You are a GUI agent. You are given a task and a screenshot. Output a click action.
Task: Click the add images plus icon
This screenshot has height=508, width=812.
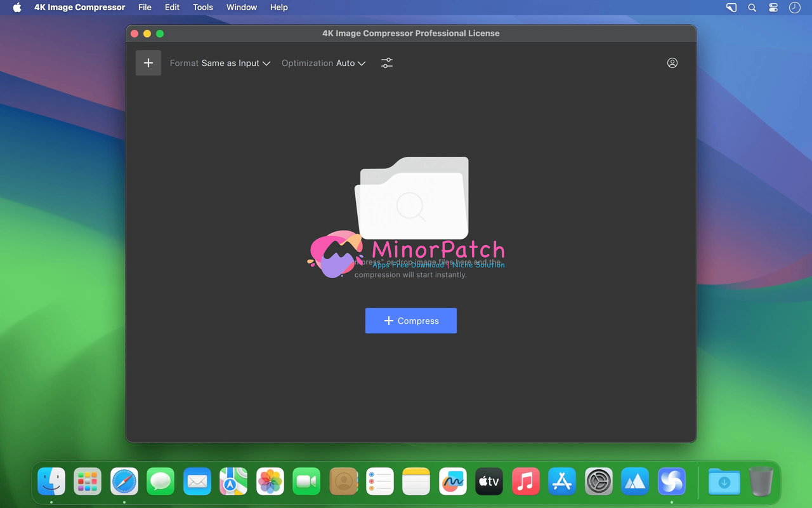coord(148,63)
